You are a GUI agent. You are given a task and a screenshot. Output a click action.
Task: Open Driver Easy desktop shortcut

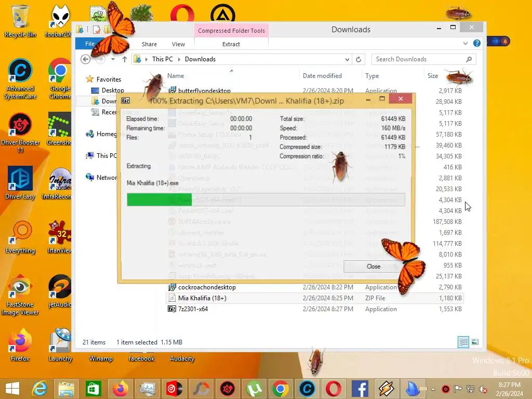point(20,183)
